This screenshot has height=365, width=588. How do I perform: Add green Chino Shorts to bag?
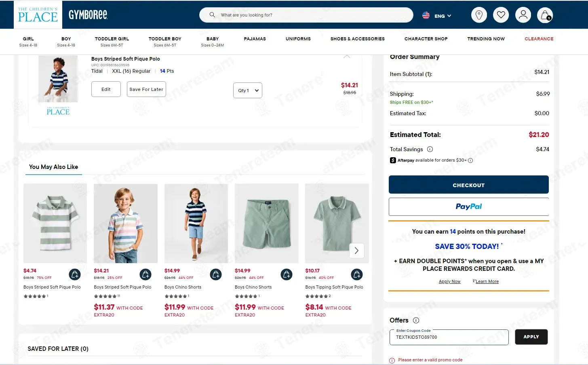[x=286, y=274]
